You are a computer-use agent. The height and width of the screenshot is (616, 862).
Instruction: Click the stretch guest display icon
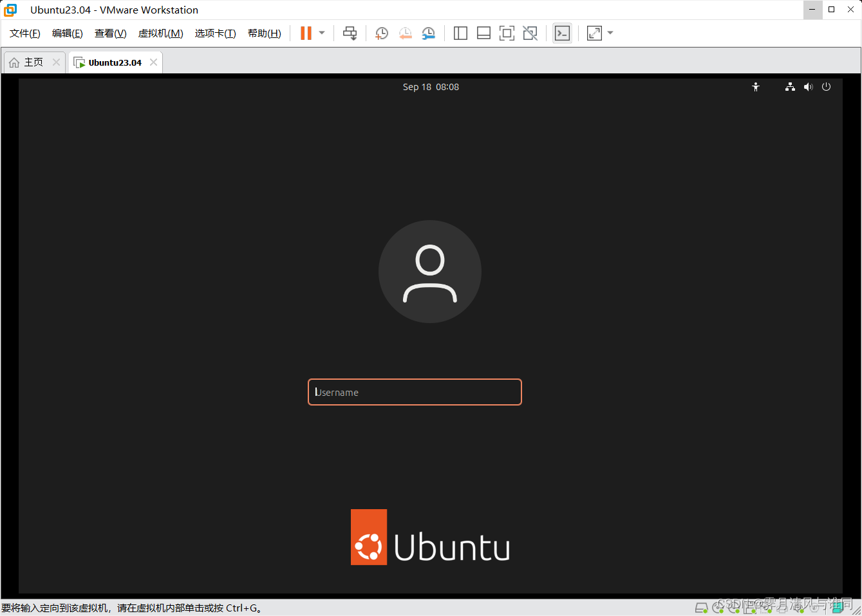pos(594,33)
